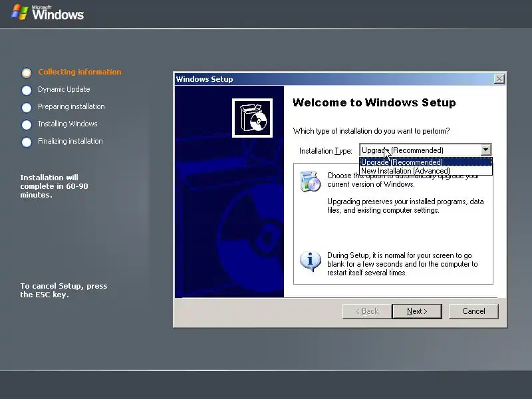Click the Next button

coord(417,311)
